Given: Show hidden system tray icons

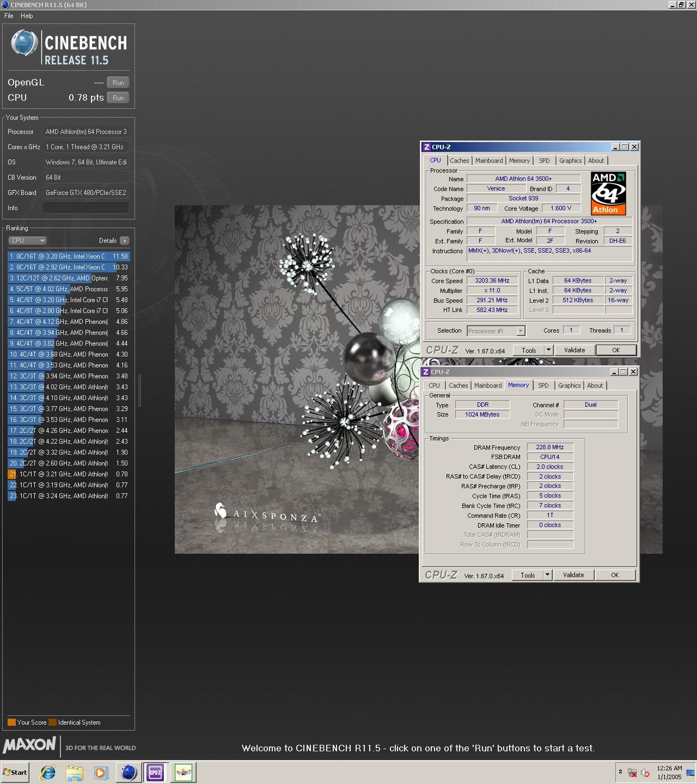Looking at the screenshot, I should [x=620, y=772].
